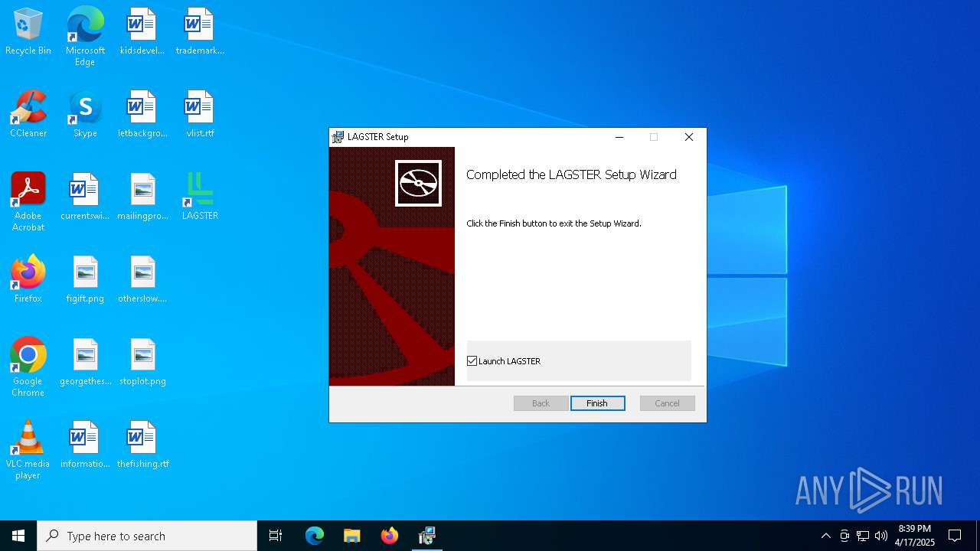Click the Cancel button in Setup
Image resolution: width=980 pixels, height=551 pixels.
(667, 403)
